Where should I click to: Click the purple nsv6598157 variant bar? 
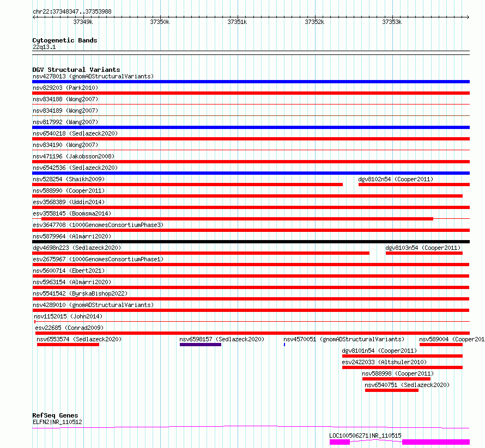pos(201,345)
